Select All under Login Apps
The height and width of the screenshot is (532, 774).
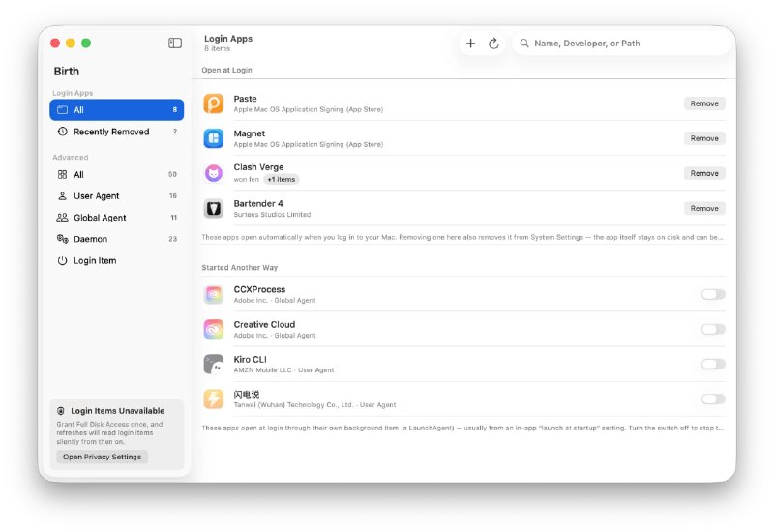click(x=116, y=109)
